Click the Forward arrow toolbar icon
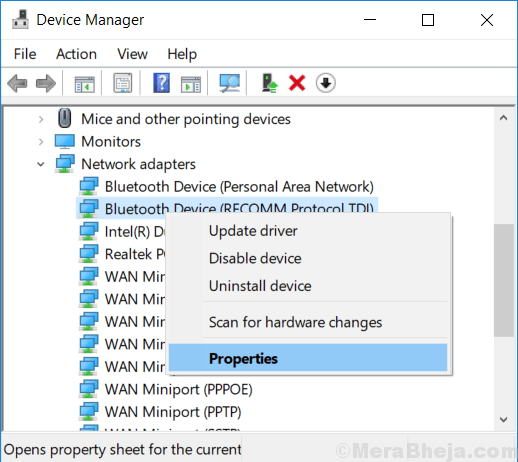518x462 pixels. click(x=46, y=83)
